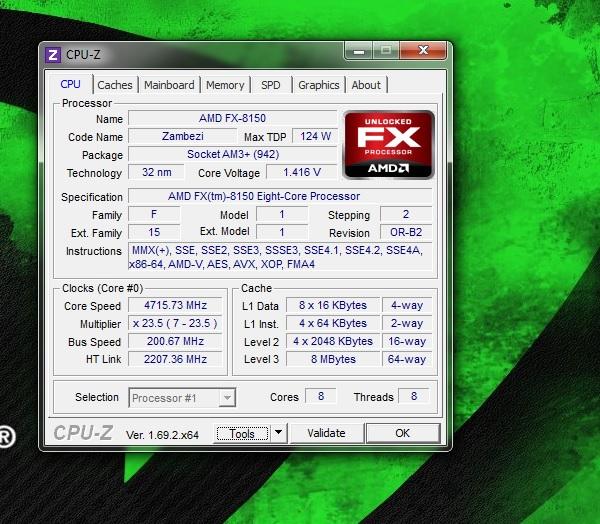This screenshot has width=600, height=524.
Task: Select the 4715.73 MHz core speed value
Action: (x=175, y=305)
